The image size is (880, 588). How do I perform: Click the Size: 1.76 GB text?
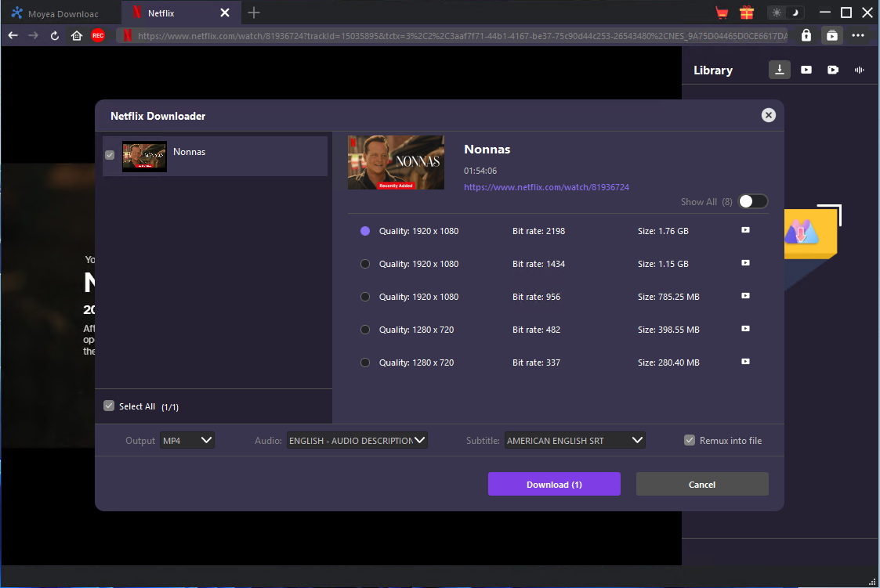pos(663,231)
